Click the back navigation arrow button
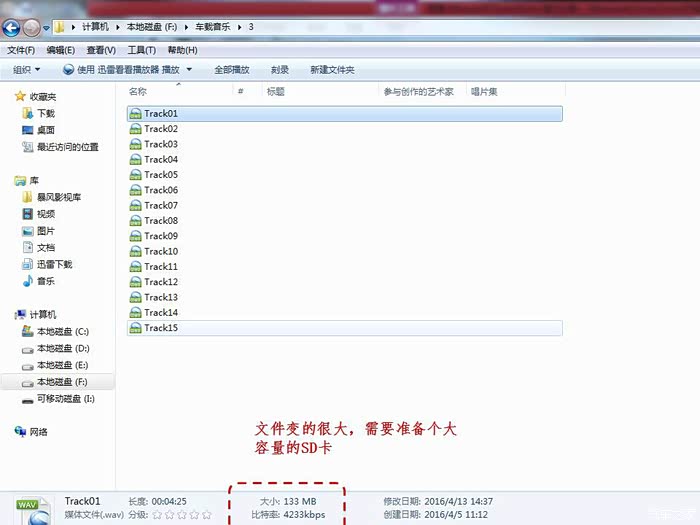 click(14, 27)
